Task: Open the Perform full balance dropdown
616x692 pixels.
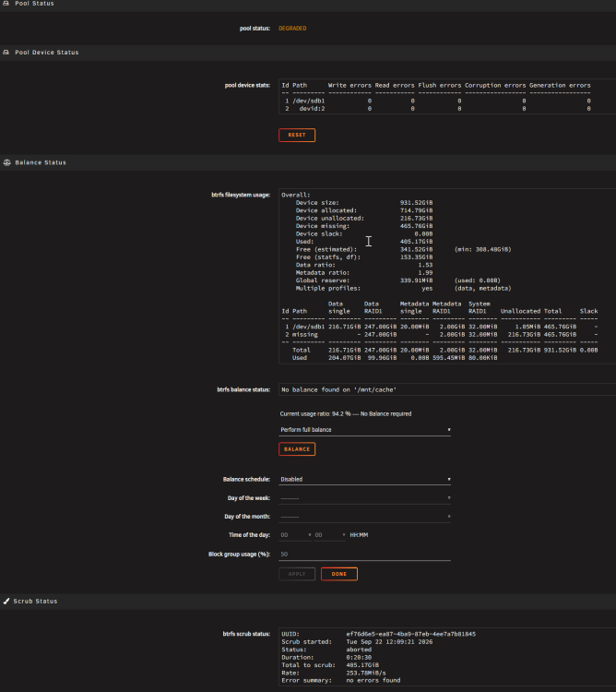Action: (364, 430)
